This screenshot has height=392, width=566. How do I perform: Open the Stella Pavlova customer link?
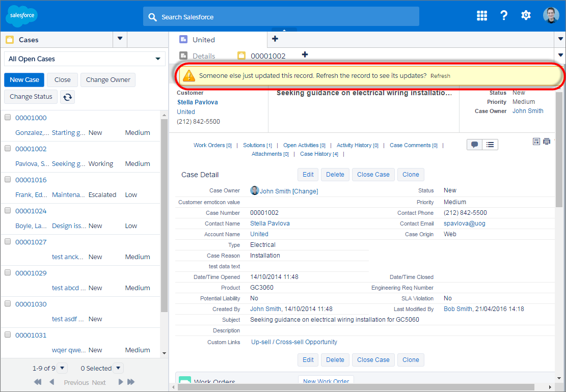click(198, 102)
